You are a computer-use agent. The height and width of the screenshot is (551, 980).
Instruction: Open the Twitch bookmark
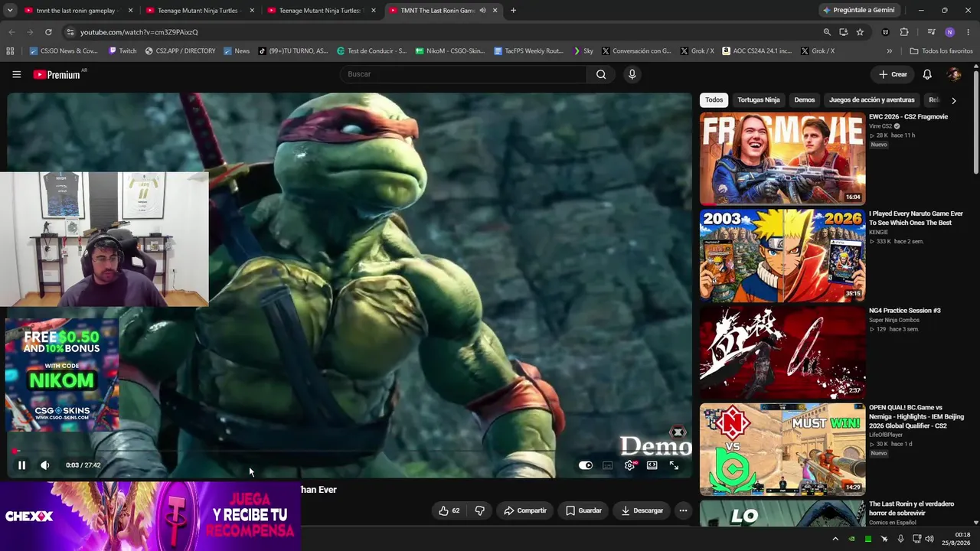pyautogui.click(x=122, y=51)
